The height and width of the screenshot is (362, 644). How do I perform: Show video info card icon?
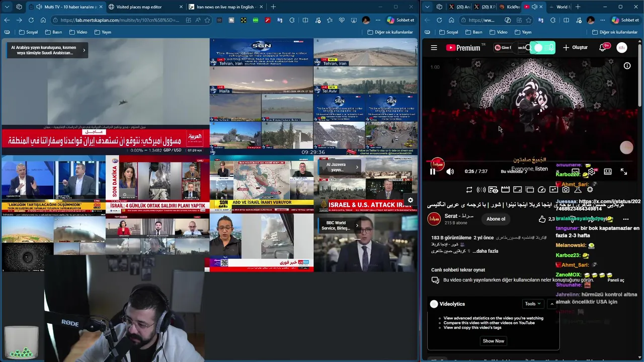point(627,66)
